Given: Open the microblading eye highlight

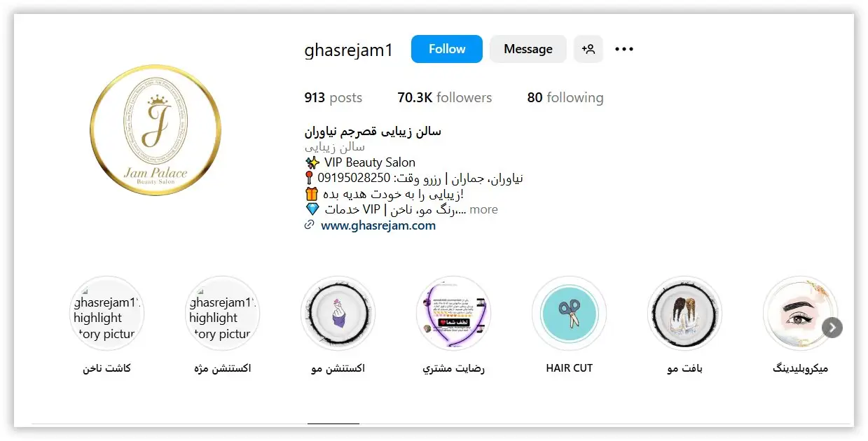Looking at the screenshot, I should [800, 314].
